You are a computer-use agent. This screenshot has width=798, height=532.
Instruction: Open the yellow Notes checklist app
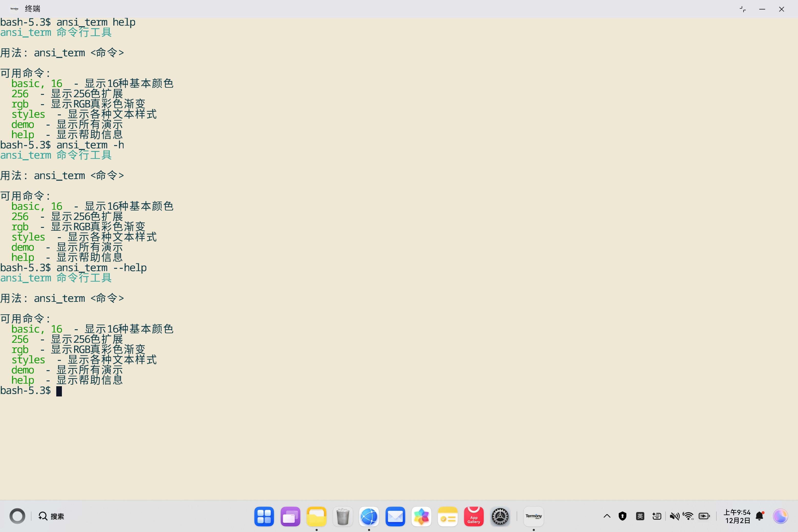pos(448,516)
